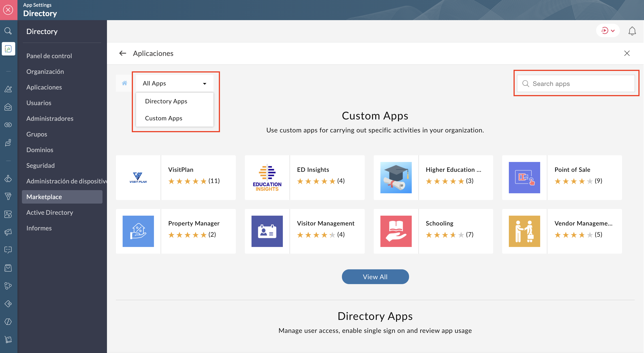Toggle the user profile menu
This screenshot has height=353, width=644.
coord(608,31)
